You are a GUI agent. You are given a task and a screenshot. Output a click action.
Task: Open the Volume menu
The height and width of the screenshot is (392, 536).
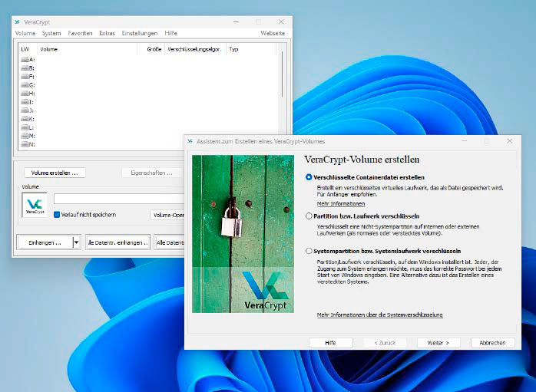(x=25, y=33)
